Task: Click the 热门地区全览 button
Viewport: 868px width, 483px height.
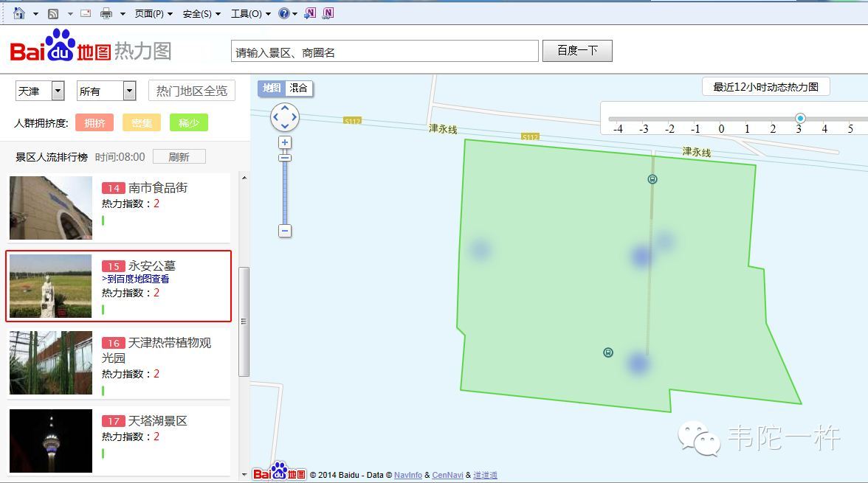Action: tap(192, 91)
